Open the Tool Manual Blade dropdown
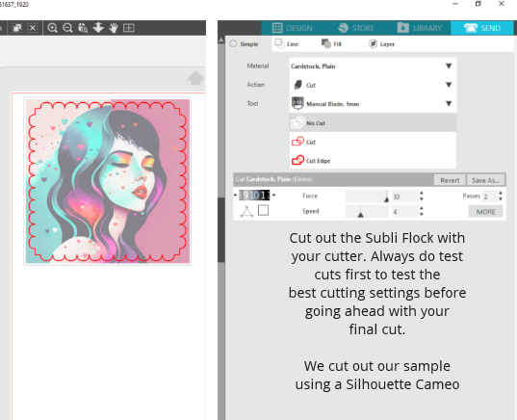This screenshot has height=420, width=517. [x=373, y=104]
